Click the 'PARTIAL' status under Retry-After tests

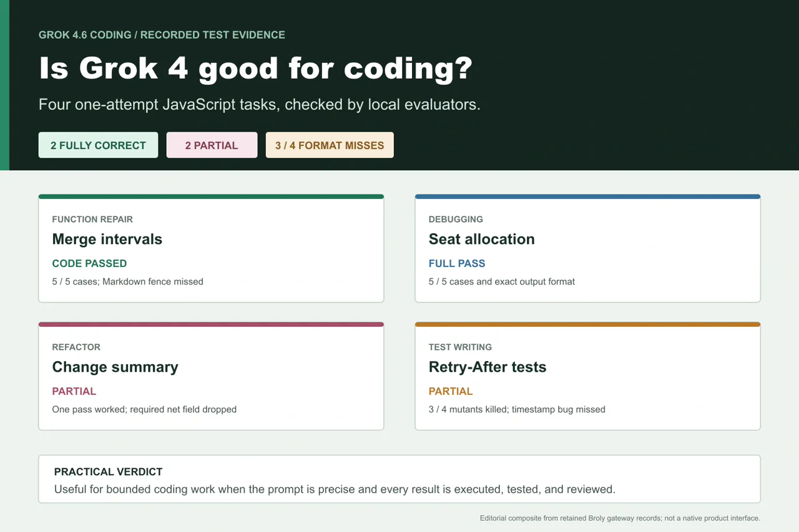tap(451, 391)
